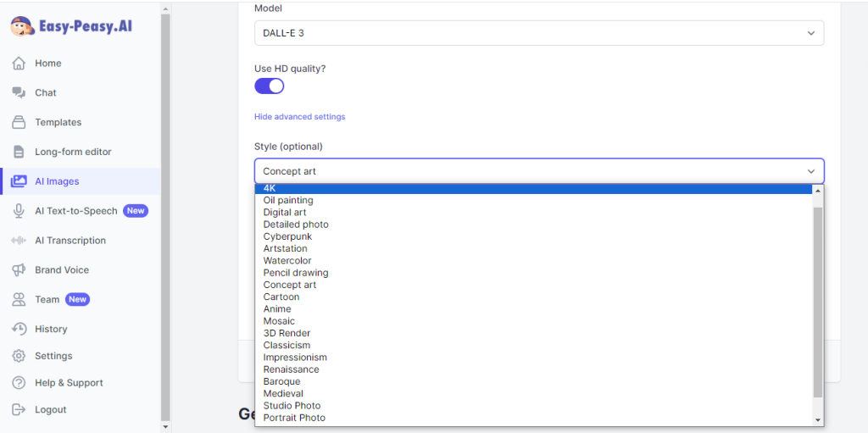Viewport: 868px width, 433px height.
Task: Click the Home icon in sidebar
Action: [x=19, y=64]
